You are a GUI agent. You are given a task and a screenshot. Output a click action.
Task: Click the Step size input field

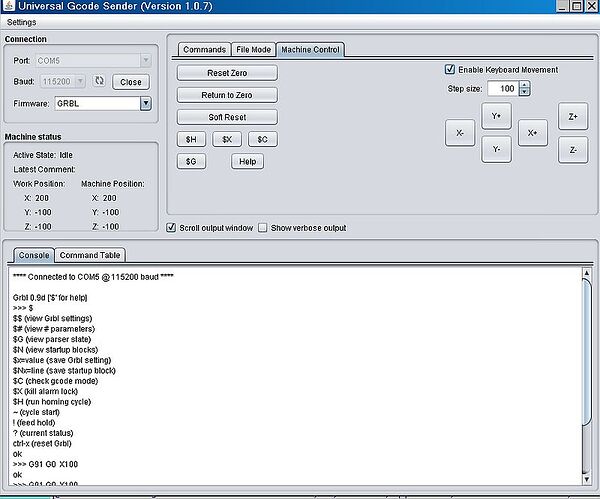503,88
